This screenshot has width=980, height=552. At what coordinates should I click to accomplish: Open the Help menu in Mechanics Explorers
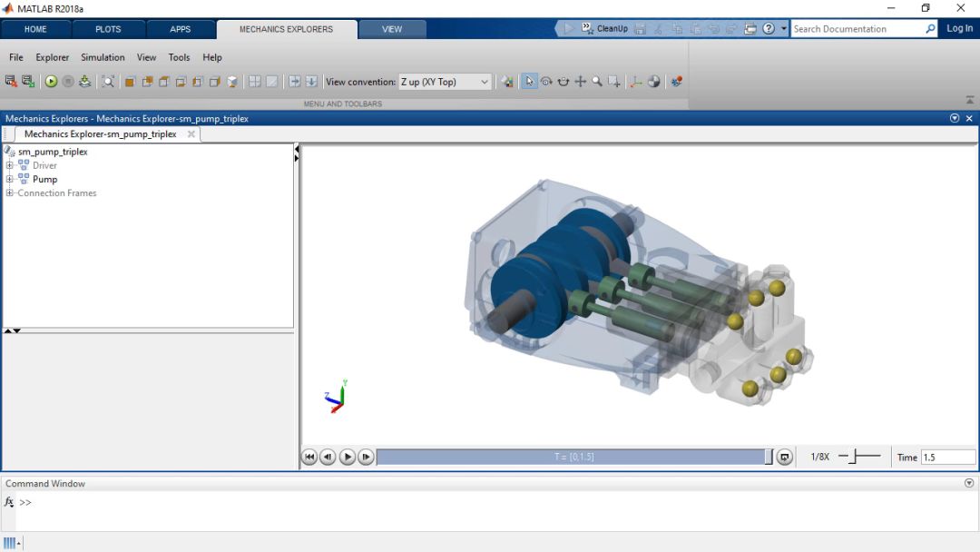[x=211, y=57]
